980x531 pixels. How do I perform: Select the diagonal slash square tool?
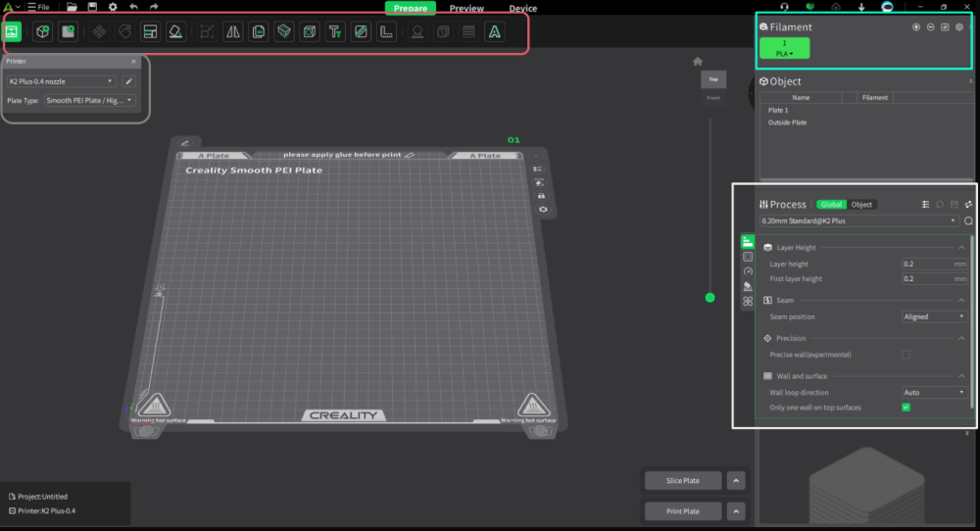point(361,32)
